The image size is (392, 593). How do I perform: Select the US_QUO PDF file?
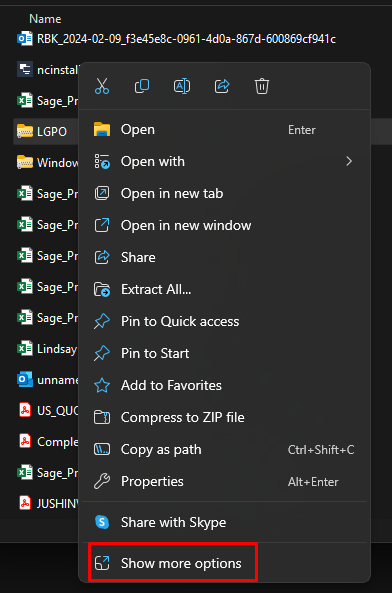coord(48,411)
